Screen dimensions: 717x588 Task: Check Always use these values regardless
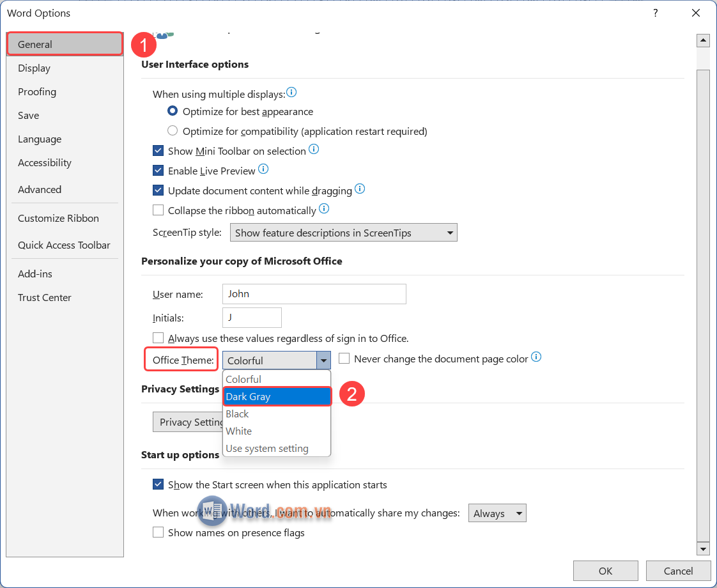158,338
